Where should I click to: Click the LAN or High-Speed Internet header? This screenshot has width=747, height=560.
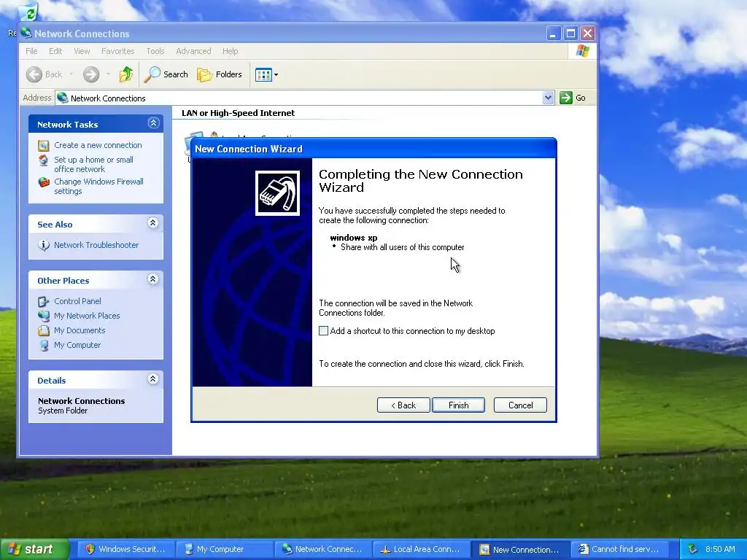pyautogui.click(x=239, y=113)
